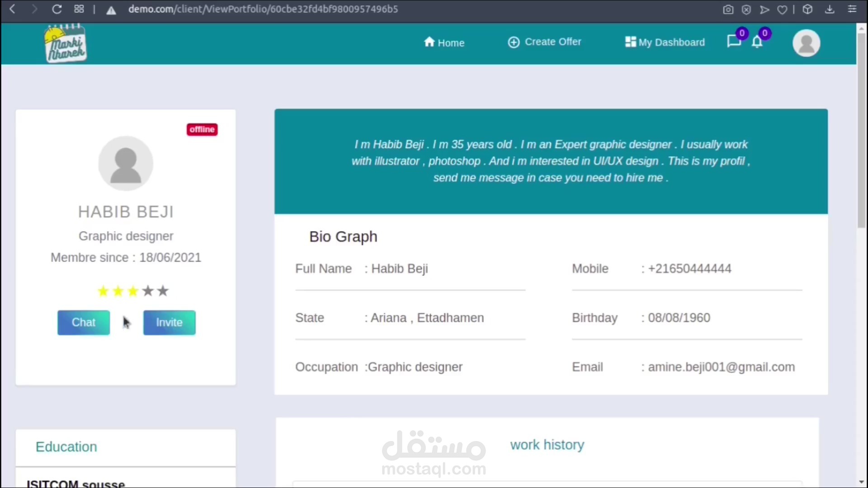Open the browser easy setup menu icon
The height and width of the screenshot is (488, 868).
coord(852,9)
